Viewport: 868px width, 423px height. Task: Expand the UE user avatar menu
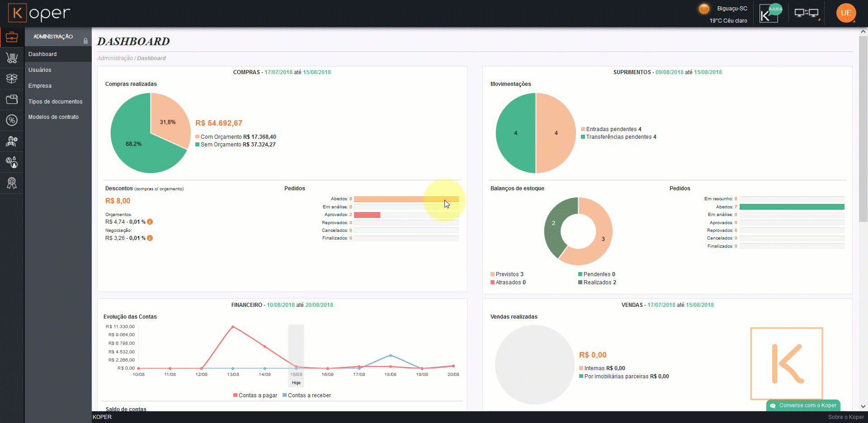[846, 13]
